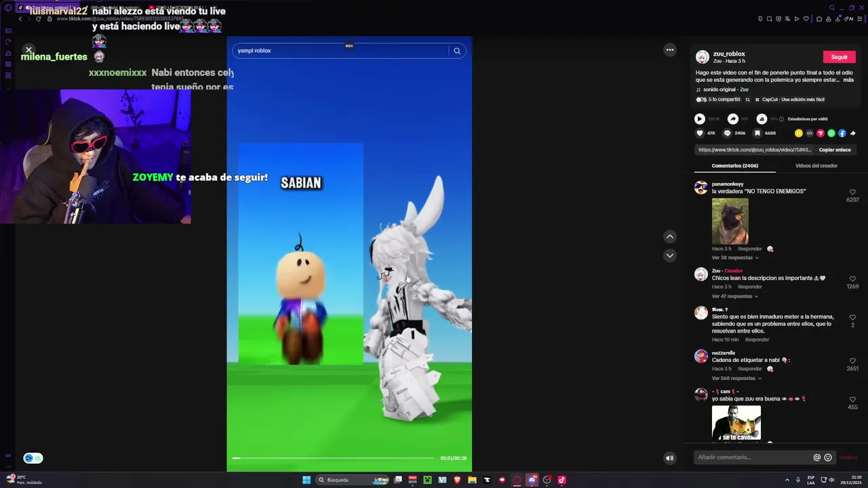868x488 pixels.
Task: Show hidden system tray icons chevron
Action: click(787, 480)
